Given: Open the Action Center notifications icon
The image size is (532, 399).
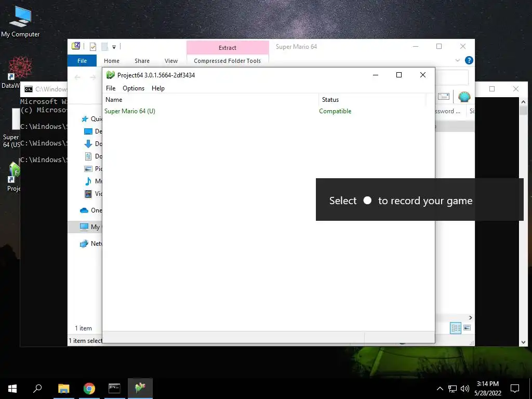Looking at the screenshot, I should coord(515,389).
